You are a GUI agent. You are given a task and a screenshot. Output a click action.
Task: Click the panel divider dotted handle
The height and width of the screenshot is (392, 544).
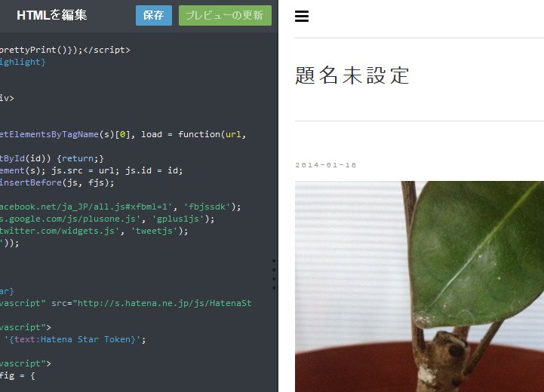(274, 274)
